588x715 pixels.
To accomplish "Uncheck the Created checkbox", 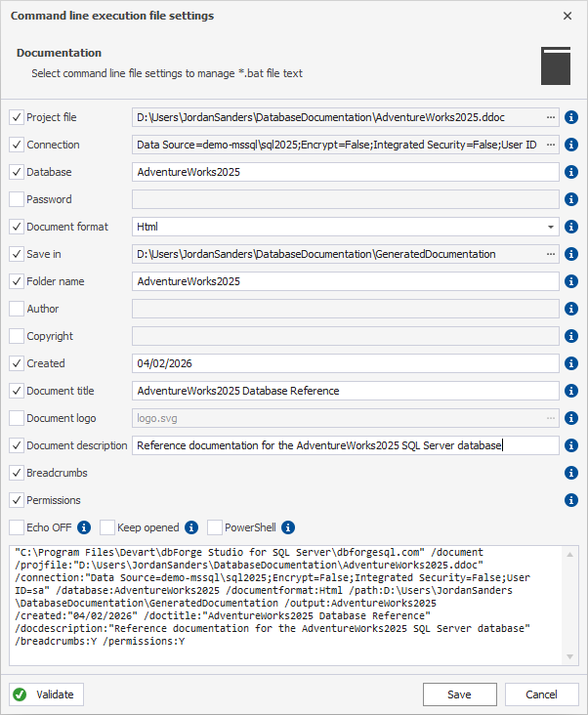I will [17, 363].
